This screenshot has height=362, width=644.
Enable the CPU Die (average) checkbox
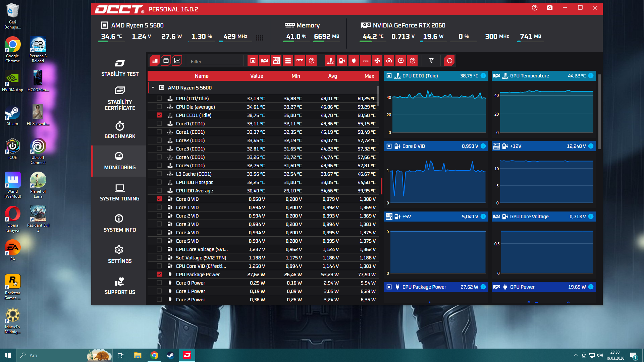tap(159, 107)
